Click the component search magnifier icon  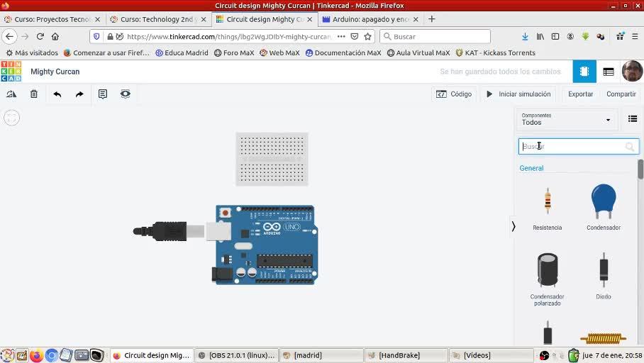coord(630,147)
